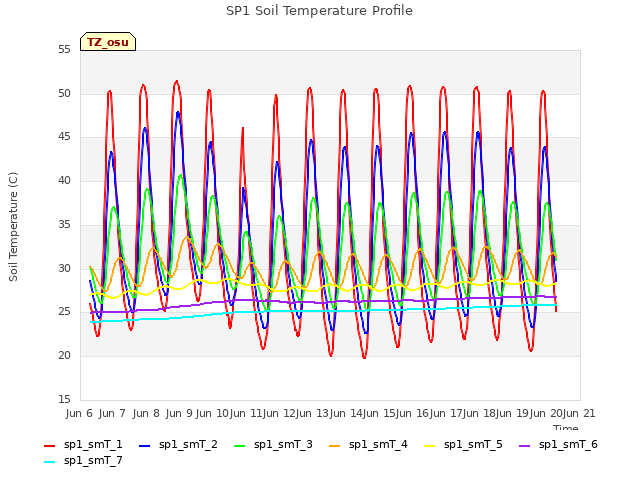
Task: Click the Y-axis tick value 25
Action: coord(64,312)
